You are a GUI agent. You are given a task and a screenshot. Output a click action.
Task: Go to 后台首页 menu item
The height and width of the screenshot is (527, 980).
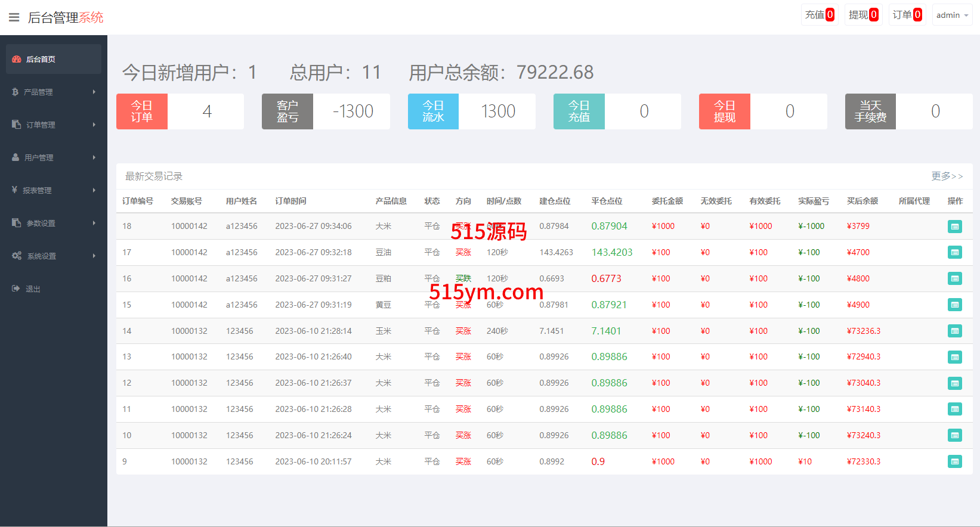tap(41, 59)
